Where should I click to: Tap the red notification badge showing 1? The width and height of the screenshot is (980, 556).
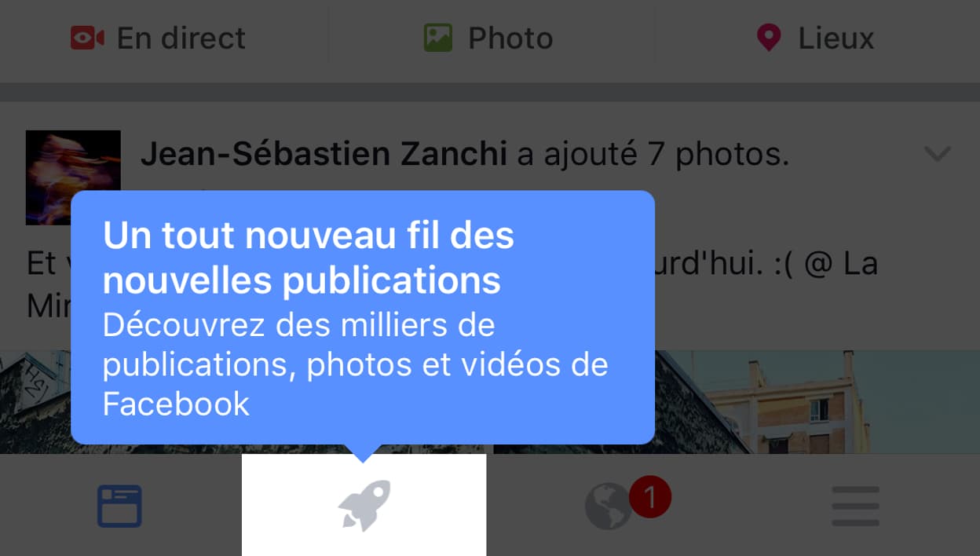[649, 496]
